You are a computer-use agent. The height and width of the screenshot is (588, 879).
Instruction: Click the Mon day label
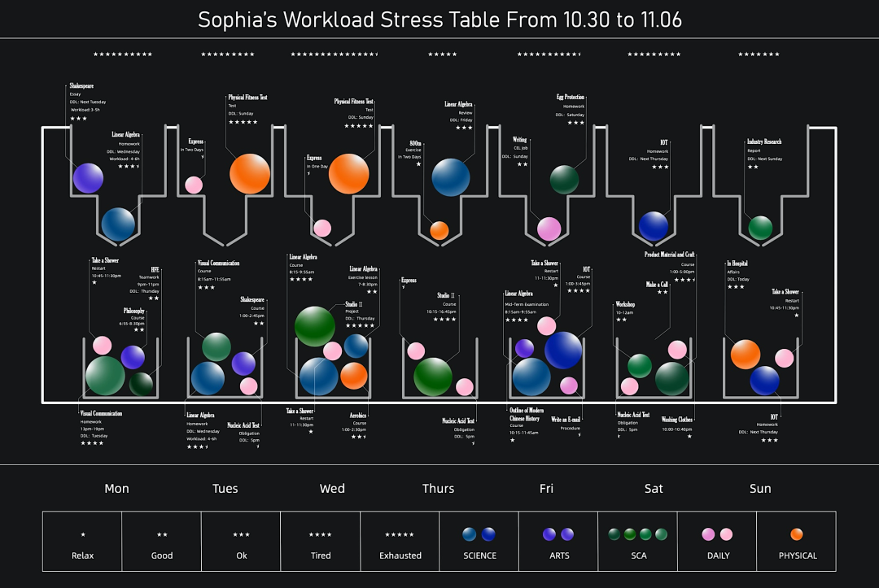[116, 489]
